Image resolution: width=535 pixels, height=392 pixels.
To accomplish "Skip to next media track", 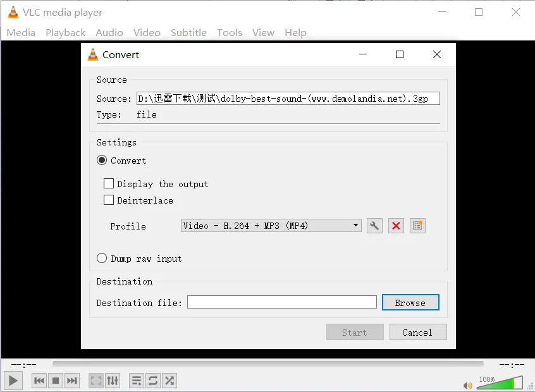I will click(x=72, y=381).
